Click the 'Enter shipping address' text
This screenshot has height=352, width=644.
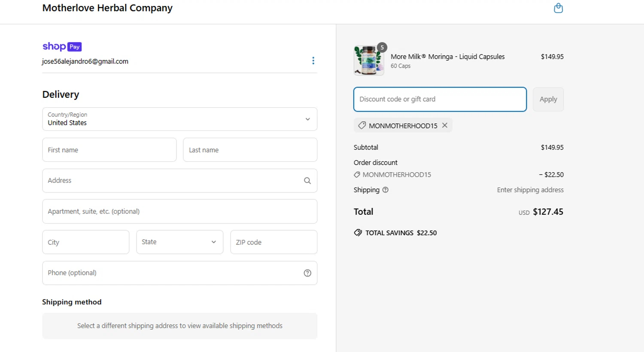click(530, 190)
